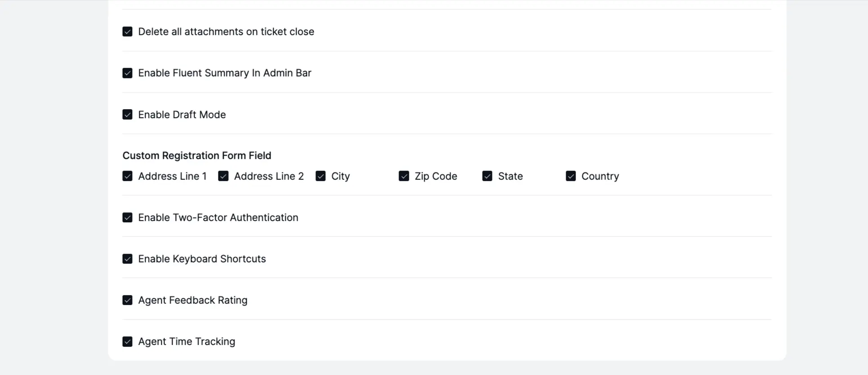Disable the Zip Code field checkbox
The image size is (868, 375).
pyautogui.click(x=404, y=176)
